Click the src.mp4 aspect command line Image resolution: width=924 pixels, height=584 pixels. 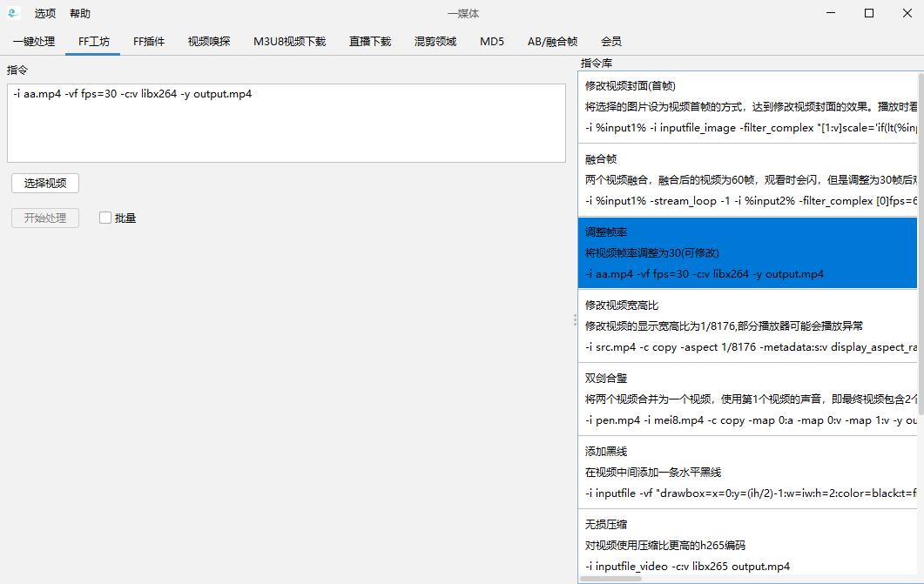coord(751,347)
